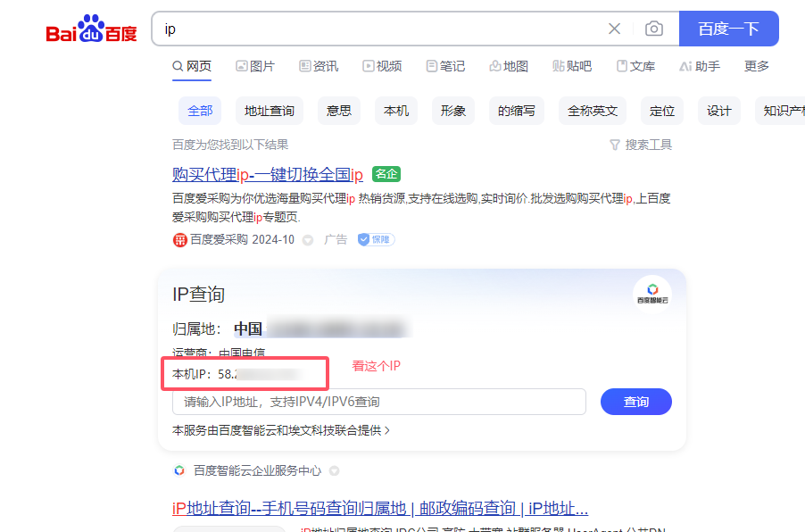Open the 百度智能云企业服务中心 source link
The height and width of the screenshot is (532, 805).
pos(258,470)
